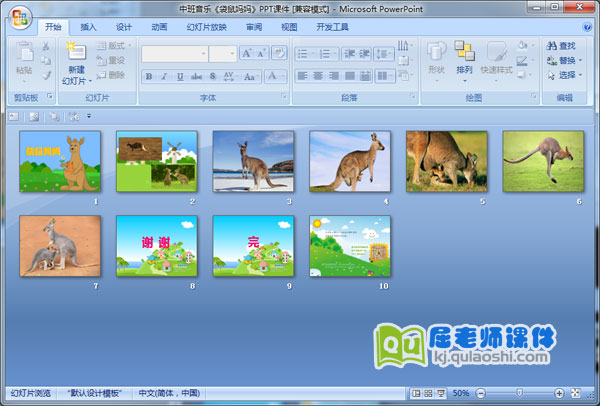This screenshot has width=600, height=406.
Task: Switch to the 动画 tab
Action: [x=159, y=27]
